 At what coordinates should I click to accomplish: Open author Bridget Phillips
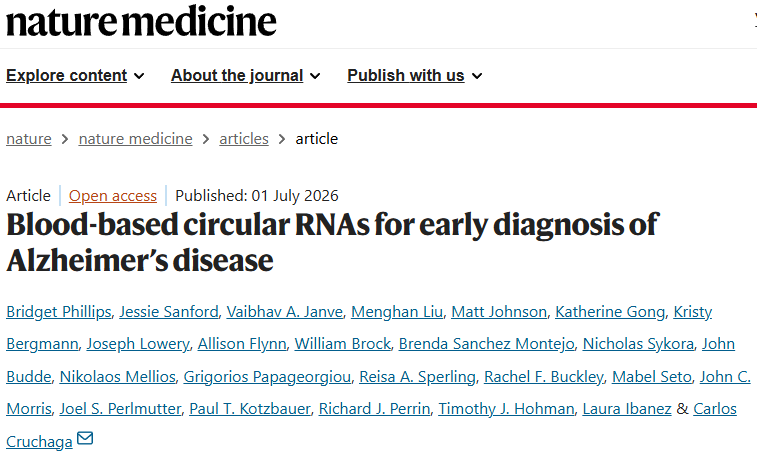pos(58,312)
